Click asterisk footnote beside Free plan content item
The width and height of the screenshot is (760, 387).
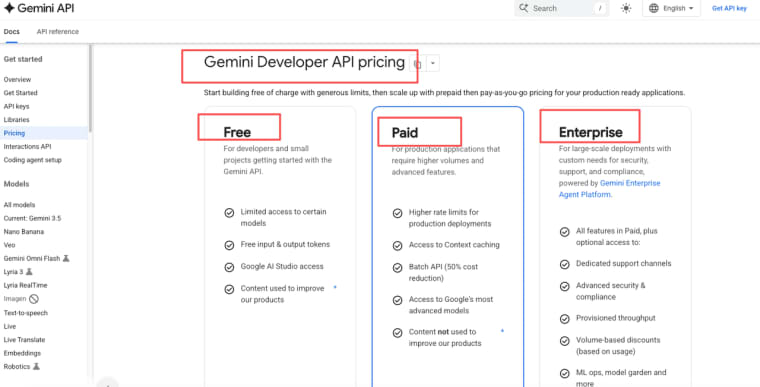335,287
